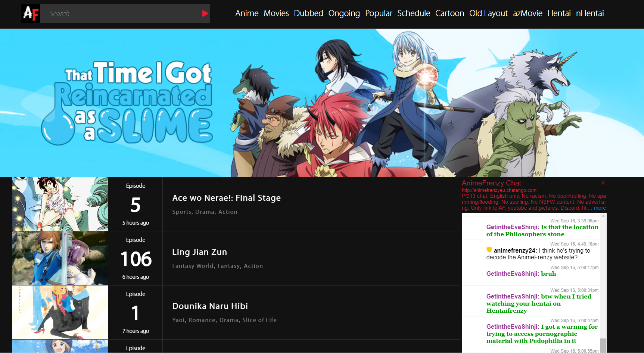Click the red search submit arrow

[205, 13]
